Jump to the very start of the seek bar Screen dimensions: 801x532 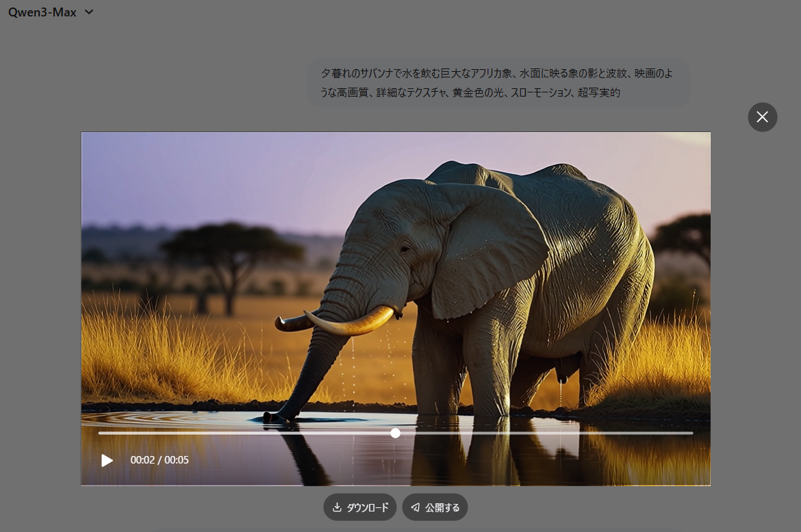click(x=100, y=433)
